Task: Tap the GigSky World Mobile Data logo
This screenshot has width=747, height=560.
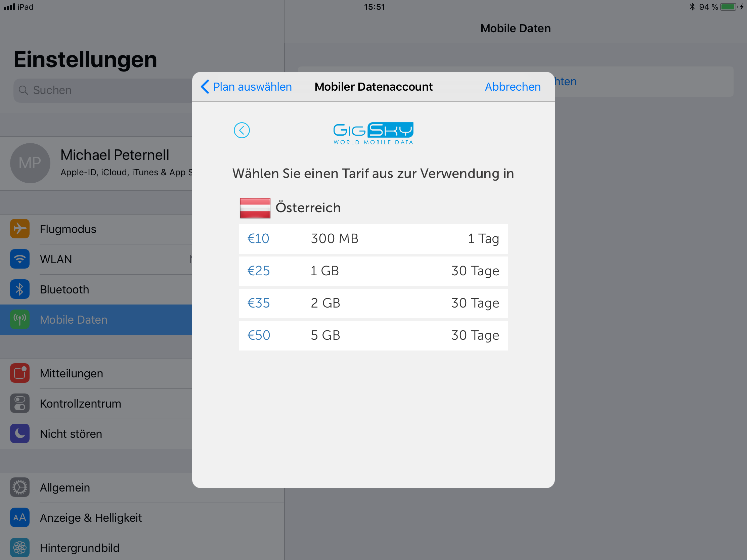Action: click(373, 134)
